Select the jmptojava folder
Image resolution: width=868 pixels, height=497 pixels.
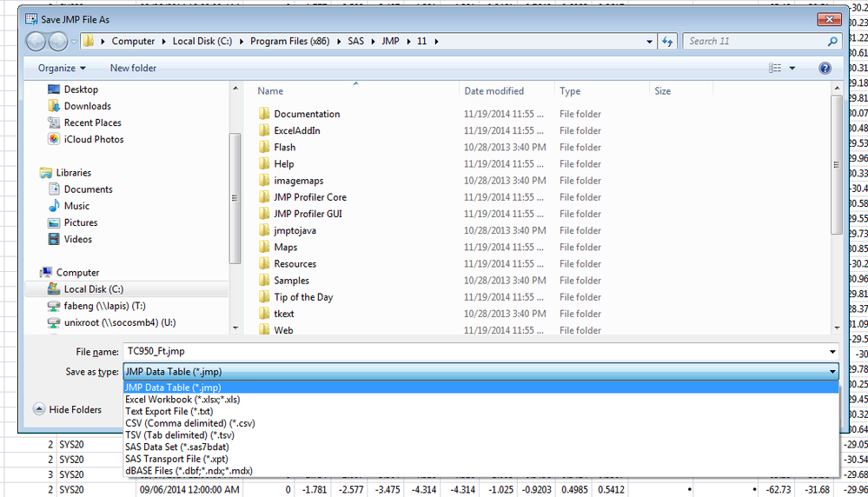(x=295, y=231)
